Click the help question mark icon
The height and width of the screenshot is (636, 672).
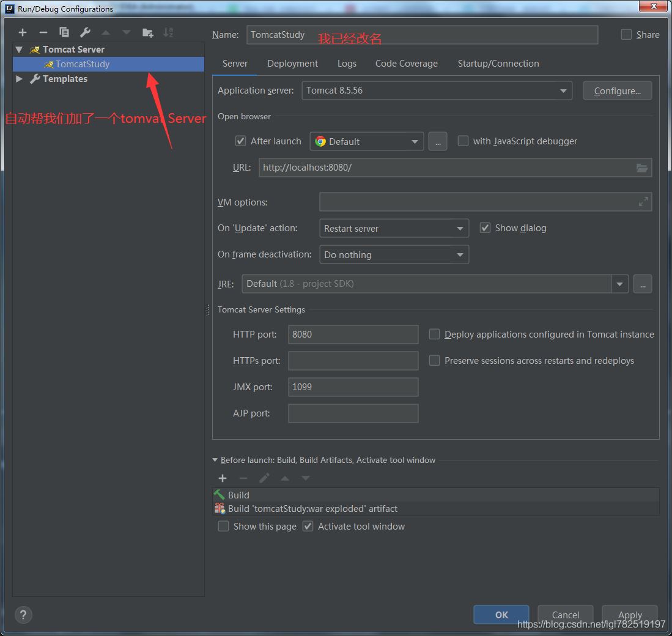coord(23,615)
